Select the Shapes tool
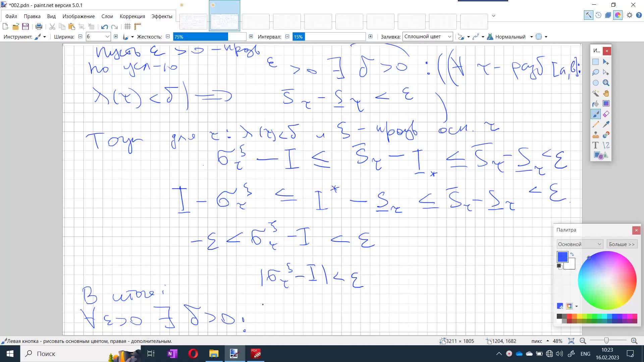 (x=600, y=156)
